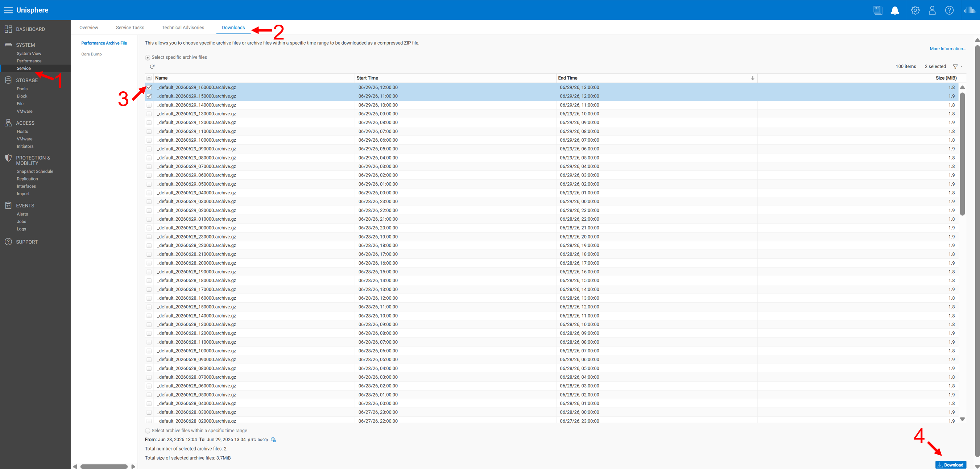
Task: Open Import under Protection & Mobility
Action: pos(23,194)
